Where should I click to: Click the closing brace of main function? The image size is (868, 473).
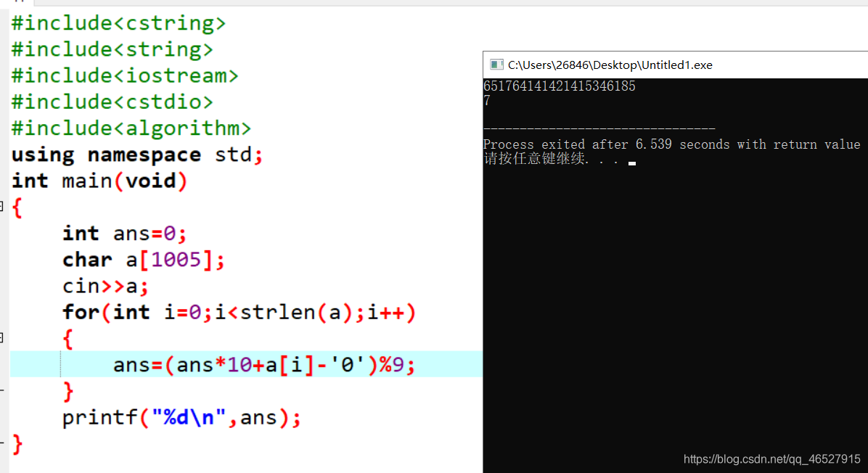[17, 444]
